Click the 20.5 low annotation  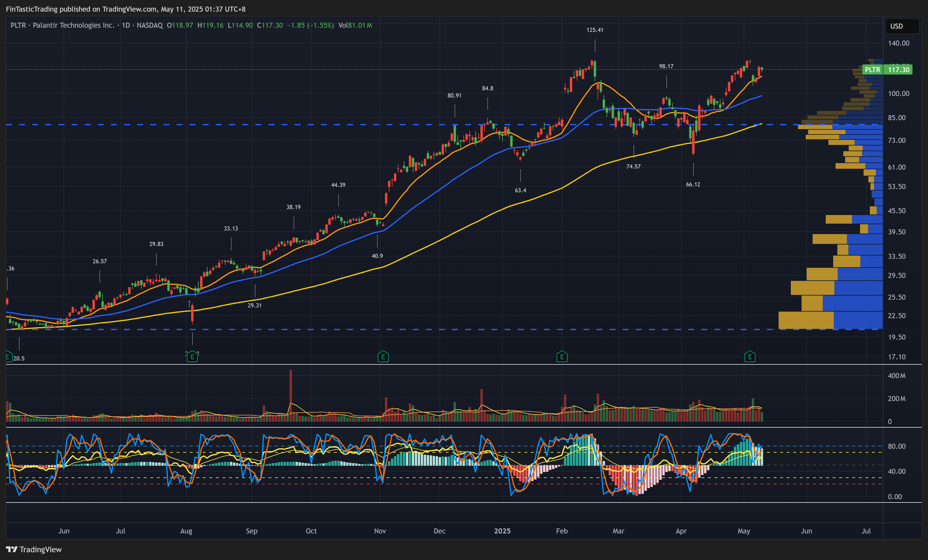[x=19, y=358]
